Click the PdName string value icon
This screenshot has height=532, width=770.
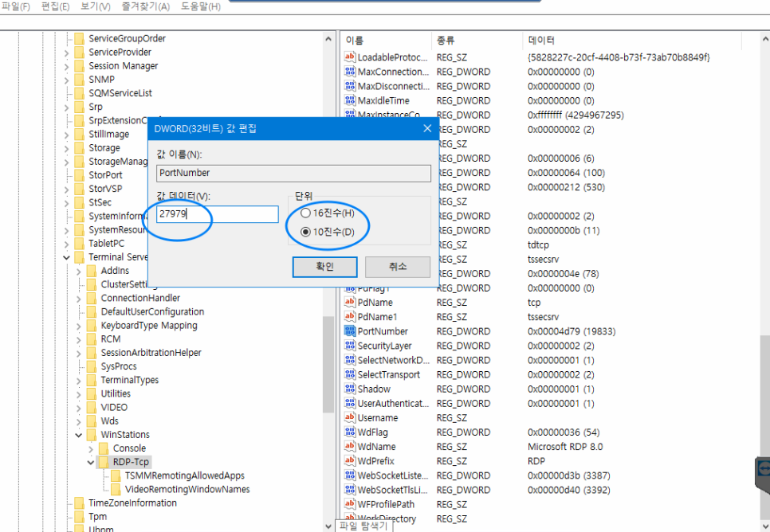(x=350, y=302)
